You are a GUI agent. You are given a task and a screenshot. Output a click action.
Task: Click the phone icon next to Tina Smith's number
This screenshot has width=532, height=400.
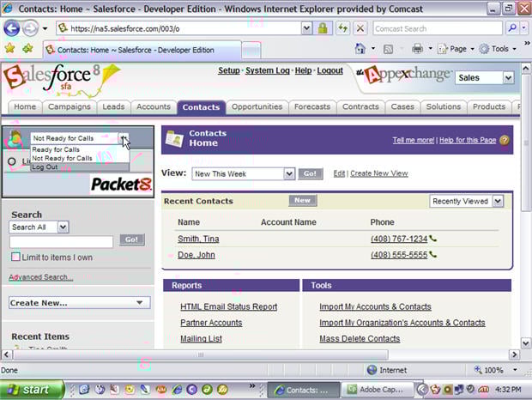433,239
